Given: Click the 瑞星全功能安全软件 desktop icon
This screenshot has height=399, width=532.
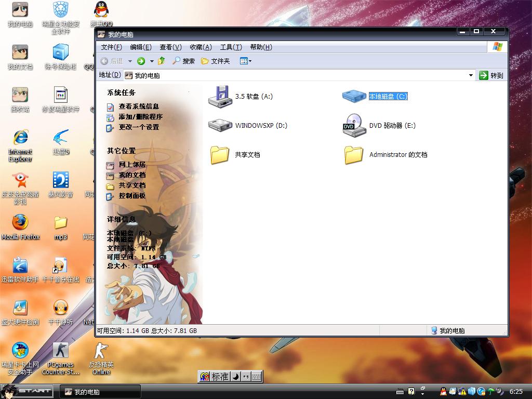Looking at the screenshot, I should (61, 18).
